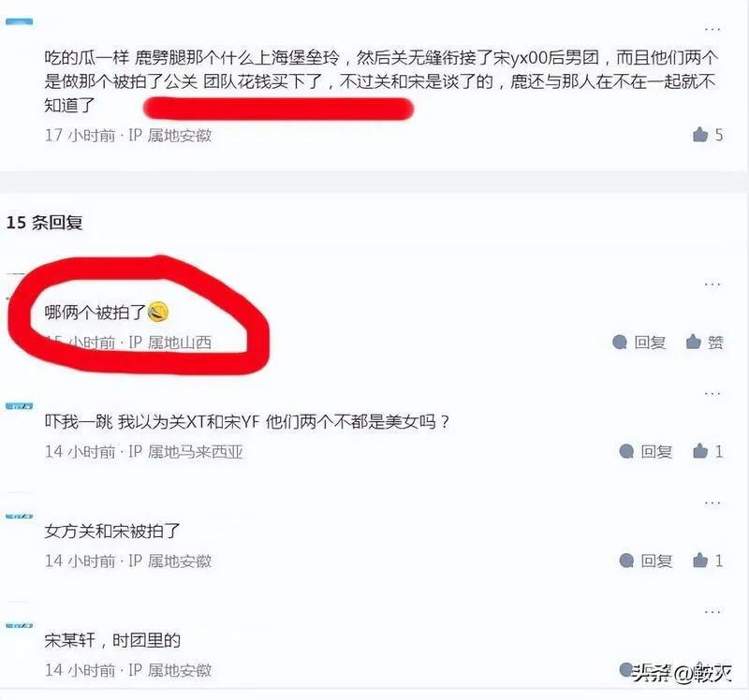Image resolution: width=749 pixels, height=700 pixels.
Task: Select the 15 条回复 header
Action: (x=44, y=223)
